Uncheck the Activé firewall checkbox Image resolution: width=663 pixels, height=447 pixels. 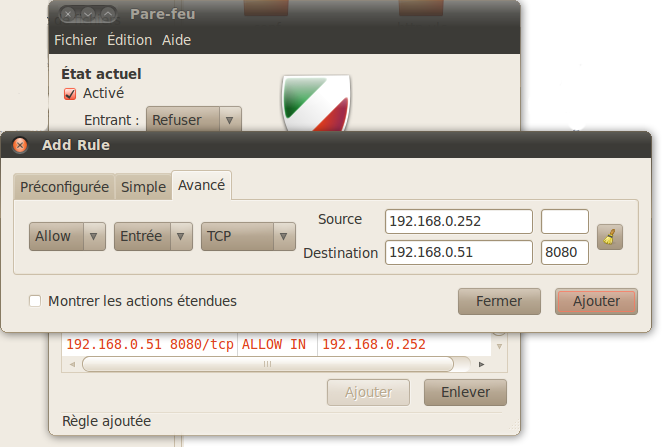point(70,94)
